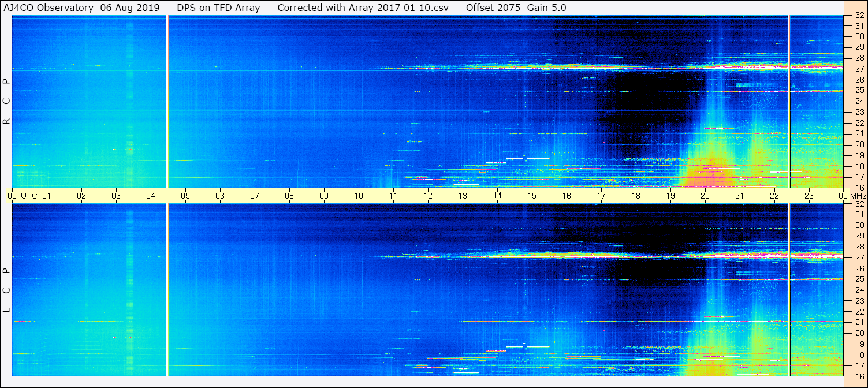Select the 13 hour mark on time axis
Image resolution: width=868 pixels, height=388 pixels.
coord(463,196)
